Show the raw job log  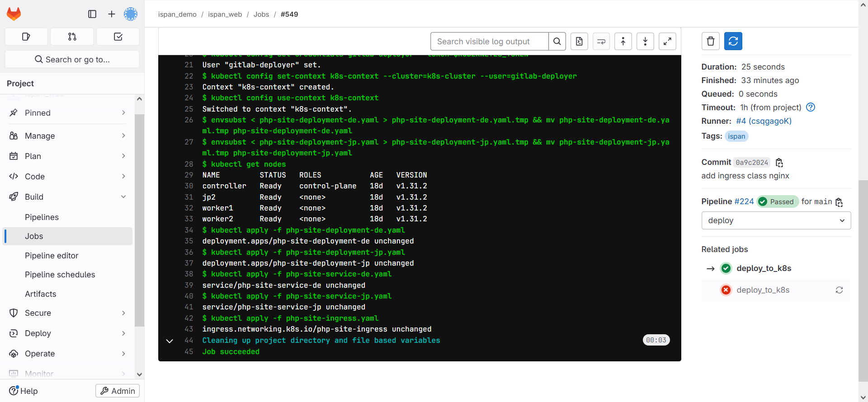[579, 42]
